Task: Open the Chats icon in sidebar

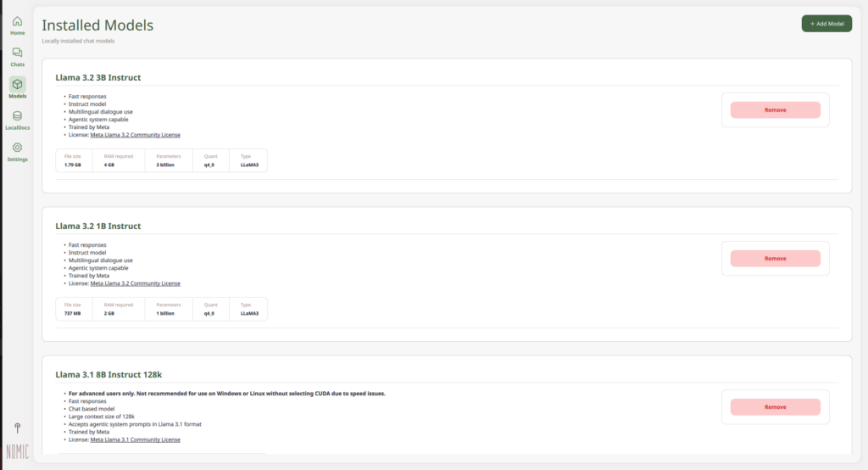Action: pos(17,53)
